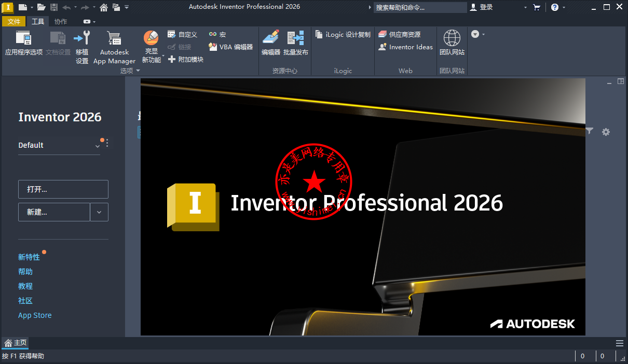Click the panel layout icon at top right of home
Screen dimensions: 628x364
(620, 81)
